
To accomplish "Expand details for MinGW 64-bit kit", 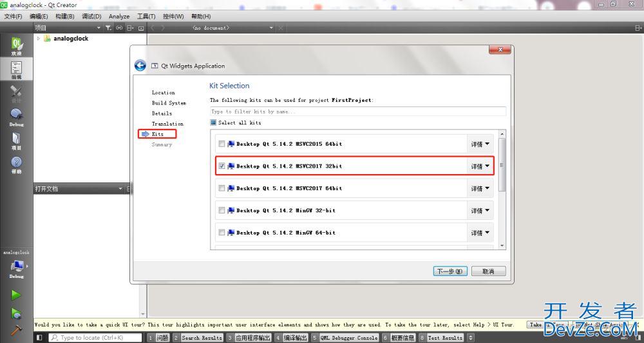I will pyautogui.click(x=480, y=233).
